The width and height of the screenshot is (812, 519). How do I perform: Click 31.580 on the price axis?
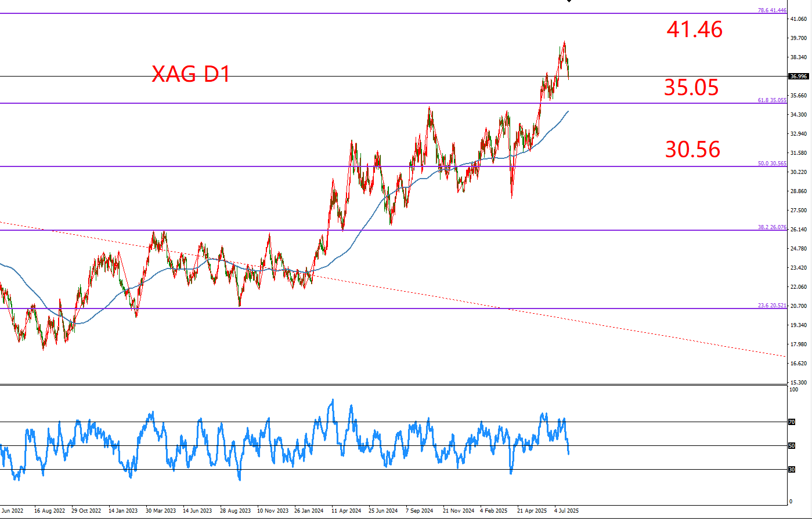(x=799, y=153)
